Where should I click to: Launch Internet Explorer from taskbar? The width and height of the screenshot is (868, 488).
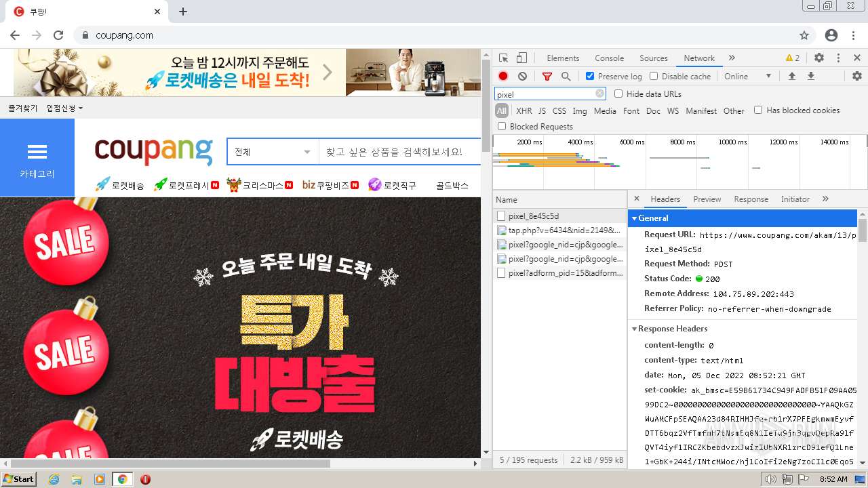(54, 479)
